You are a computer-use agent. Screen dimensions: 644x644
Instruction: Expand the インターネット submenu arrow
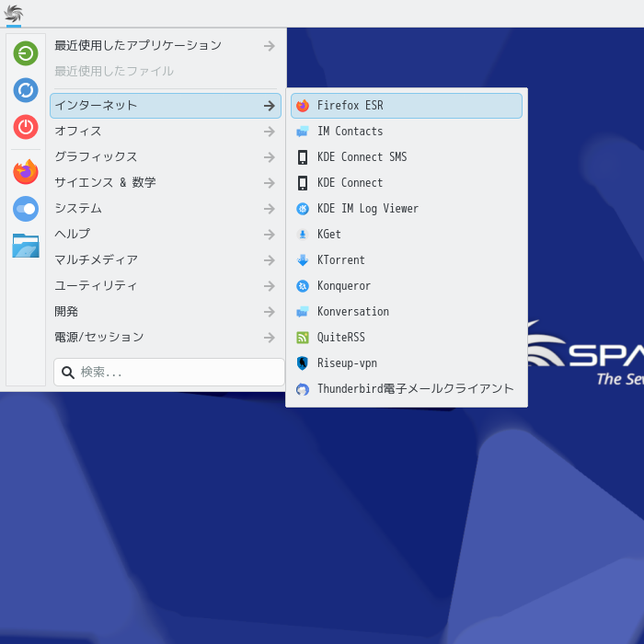(270, 106)
